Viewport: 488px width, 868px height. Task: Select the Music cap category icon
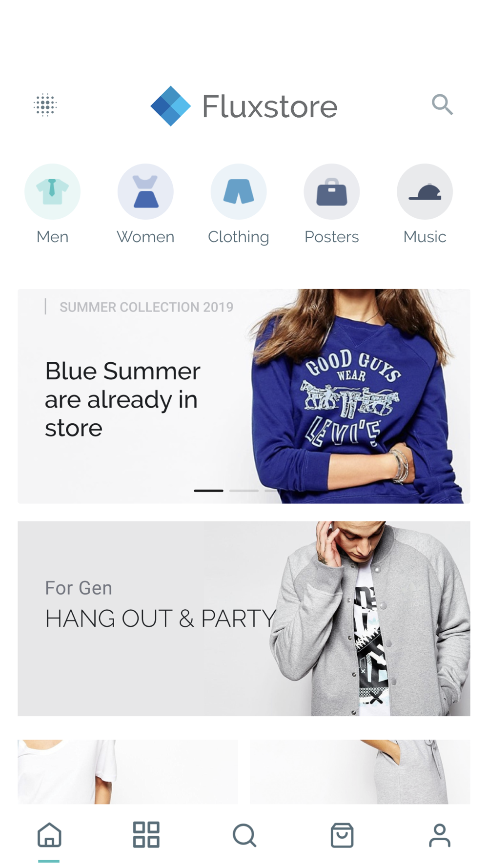point(425,191)
